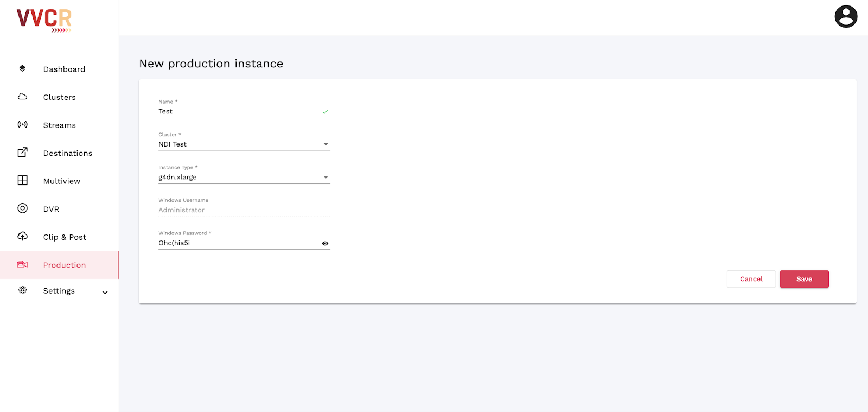Save the new production instance
This screenshot has width=868, height=412.
pos(804,279)
